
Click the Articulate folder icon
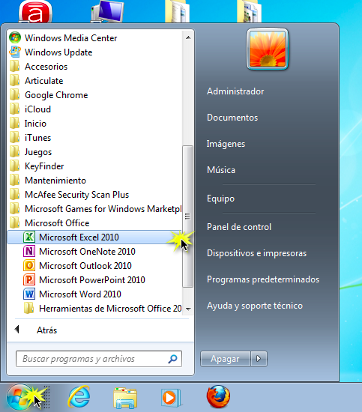tap(15, 81)
